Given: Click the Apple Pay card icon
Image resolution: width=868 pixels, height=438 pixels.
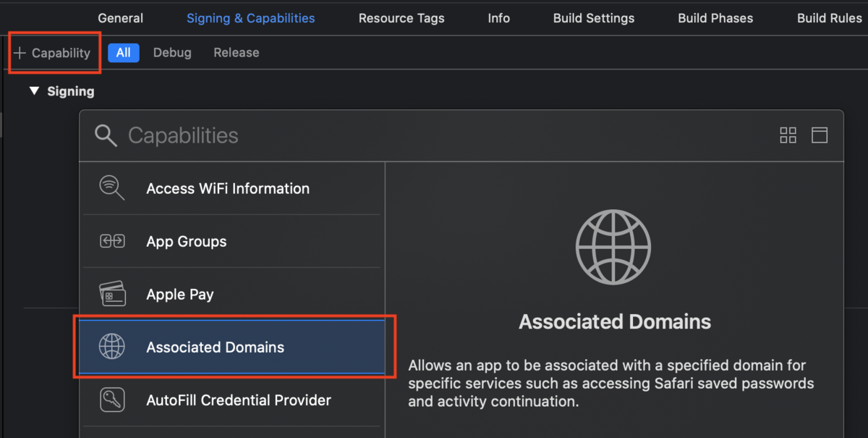Looking at the screenshot, I should click(x=112, y=294).
